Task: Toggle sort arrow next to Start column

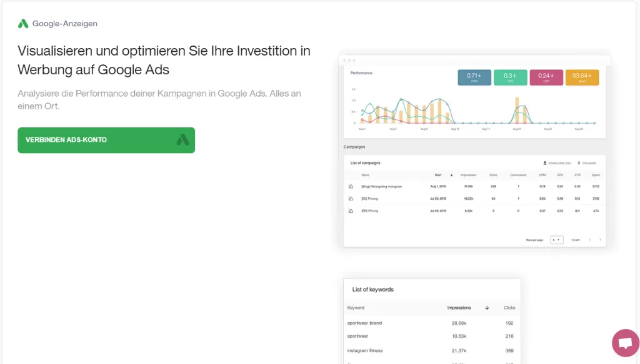Action: 451,175
